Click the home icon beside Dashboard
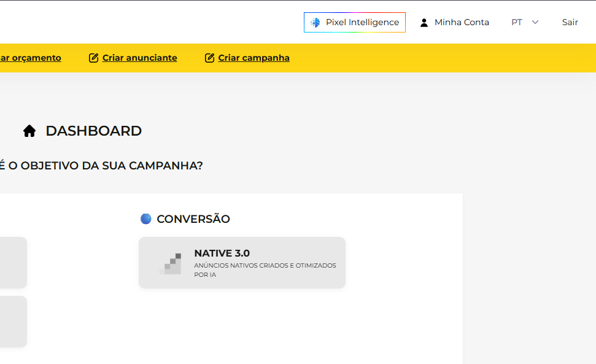This screenshot has width=596, height=364. point(29,131)
